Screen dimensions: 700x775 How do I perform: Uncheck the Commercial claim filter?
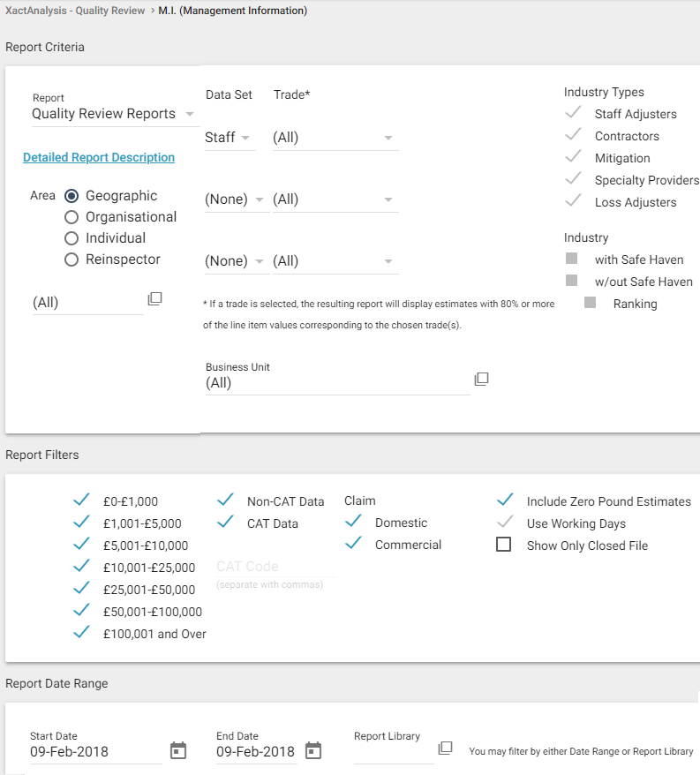coord(354,545)
